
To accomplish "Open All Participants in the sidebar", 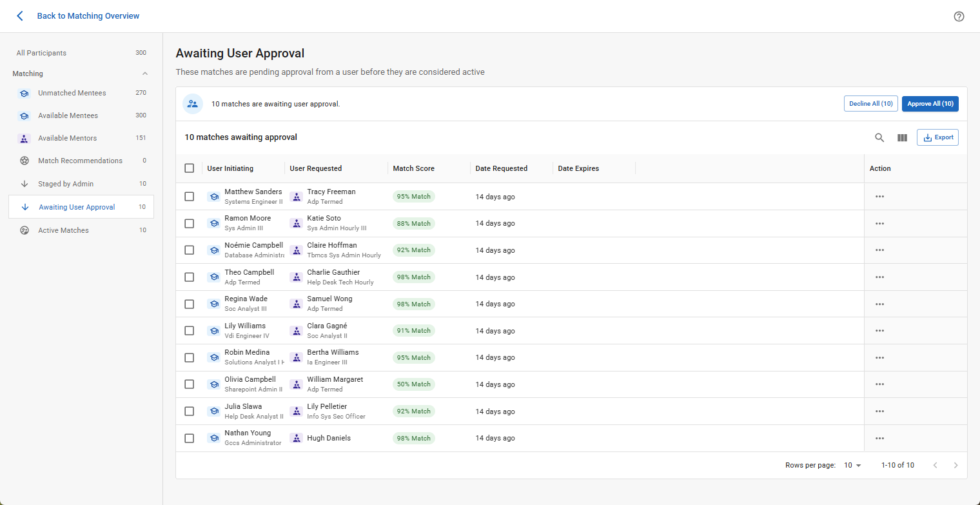I will click(x=81, y=53).
